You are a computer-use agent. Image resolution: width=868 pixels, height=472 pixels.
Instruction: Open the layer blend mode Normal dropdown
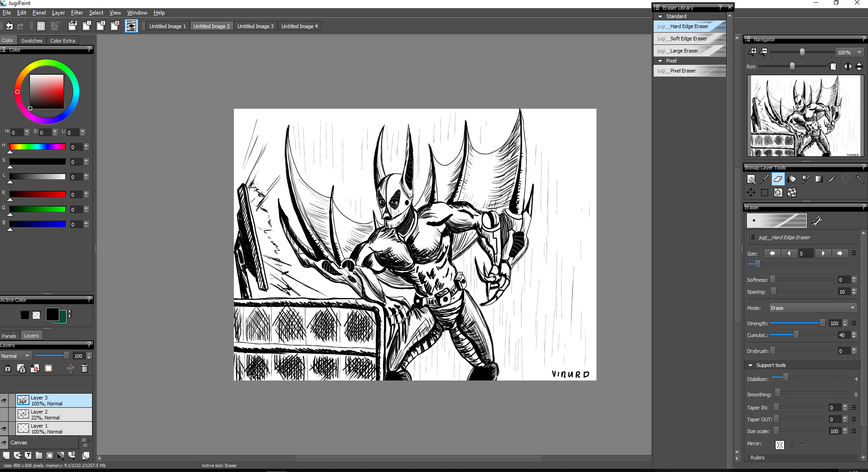pos(15,356)
